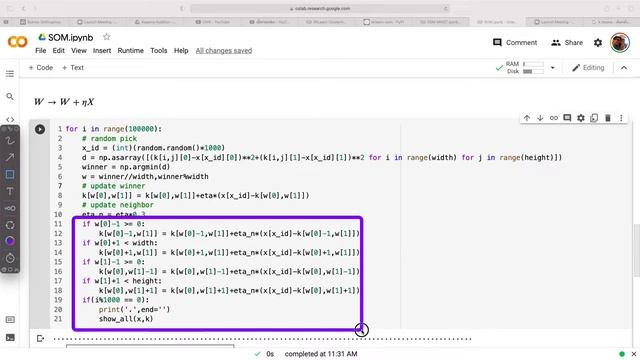Open find and replace search sidebar icon
Viewport: 640px width, 360px height.
10,97
